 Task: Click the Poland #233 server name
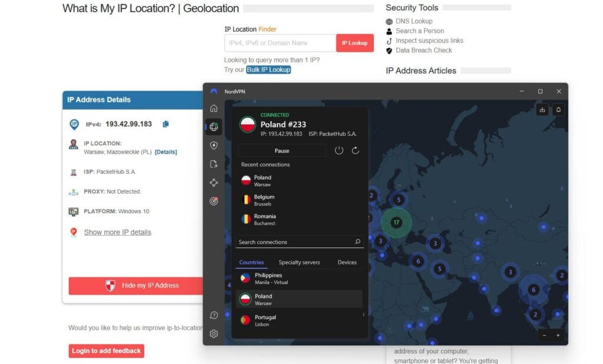point(283,124)
